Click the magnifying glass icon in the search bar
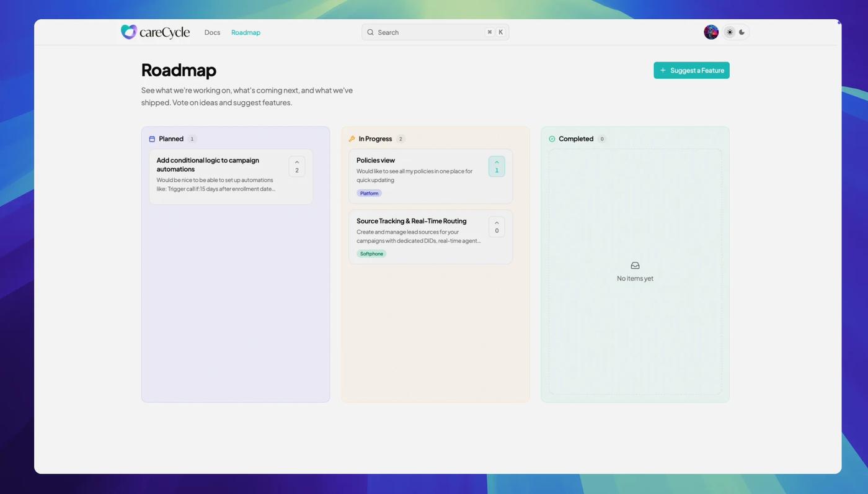The image size is (868, 494). point(370,32)
